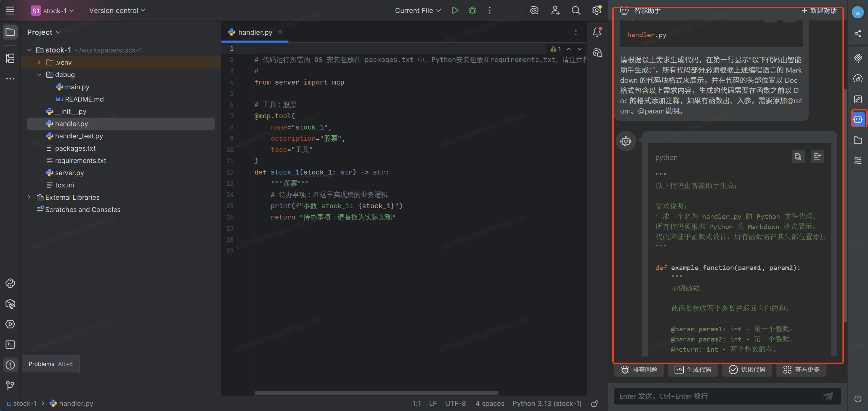This screenshot has height=411, width=868.
Task: Click the 优化代码 button
Action: coord(747,370)
